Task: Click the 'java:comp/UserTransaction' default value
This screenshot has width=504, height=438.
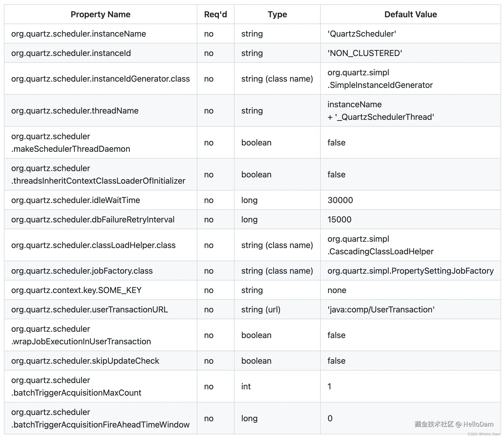Action: pyautogui.click(x=381, y=310)
